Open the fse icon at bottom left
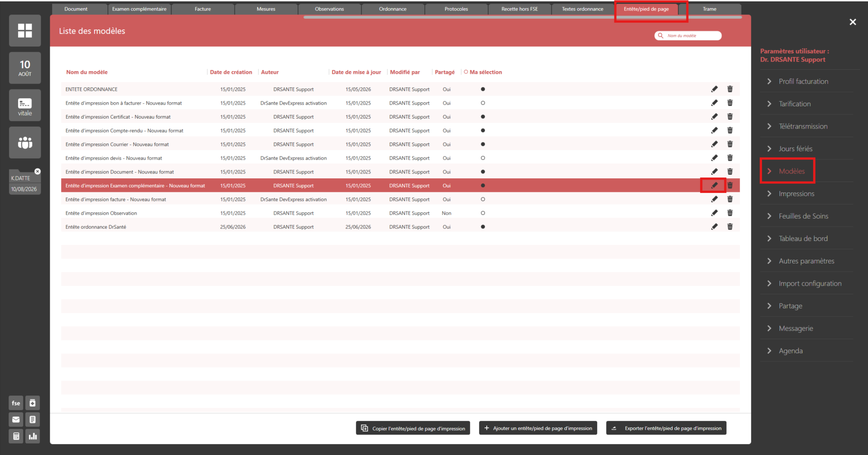This screenshot has height=455, width=868. click(16, 403)
